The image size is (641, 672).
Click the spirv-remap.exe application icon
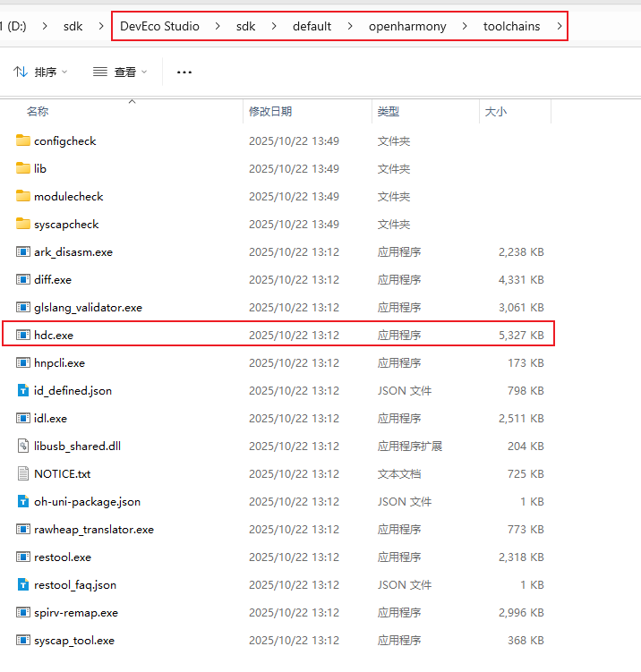(x=23, y=612)
